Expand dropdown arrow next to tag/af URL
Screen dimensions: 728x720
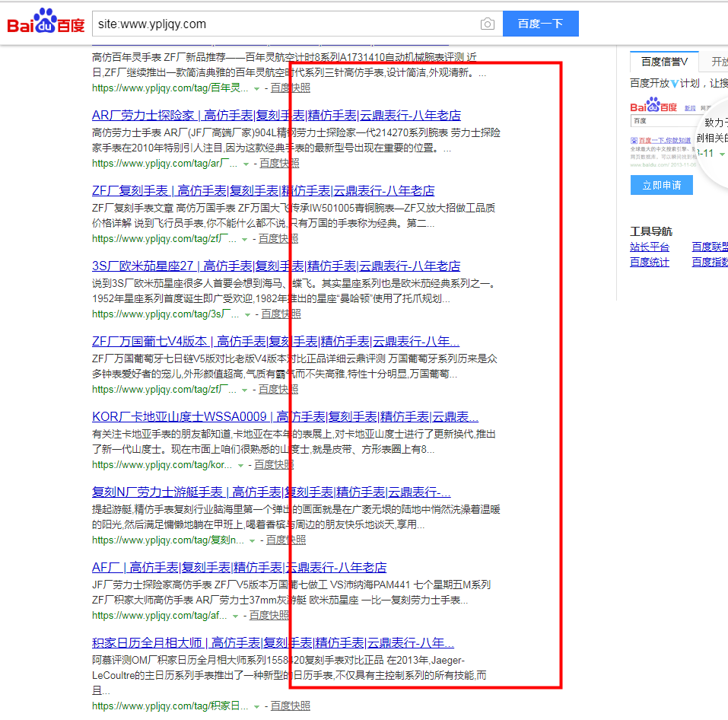(x=235, y=616)
